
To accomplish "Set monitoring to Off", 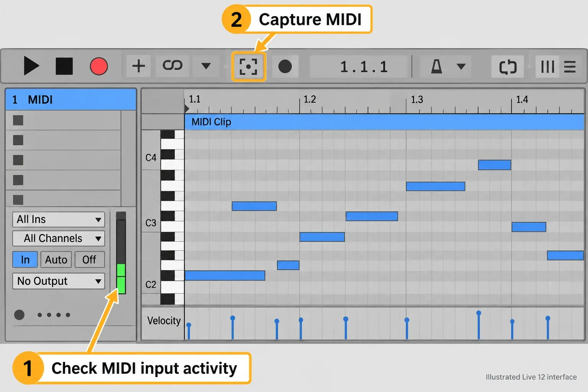I will point(89,260).
